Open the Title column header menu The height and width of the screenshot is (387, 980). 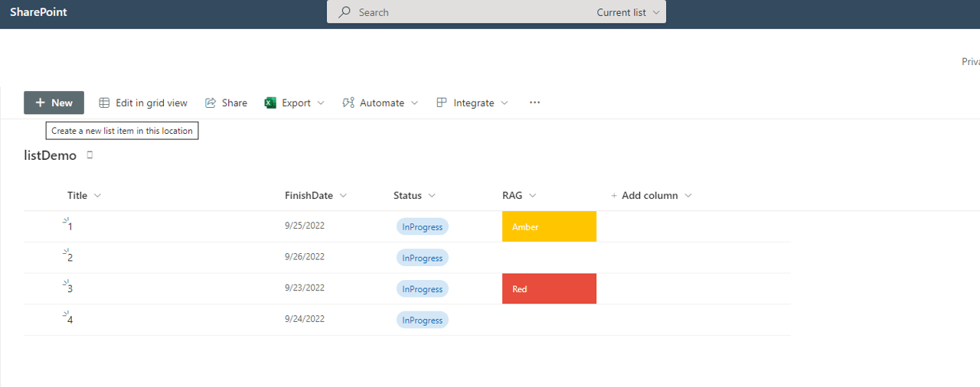[84, 196]
